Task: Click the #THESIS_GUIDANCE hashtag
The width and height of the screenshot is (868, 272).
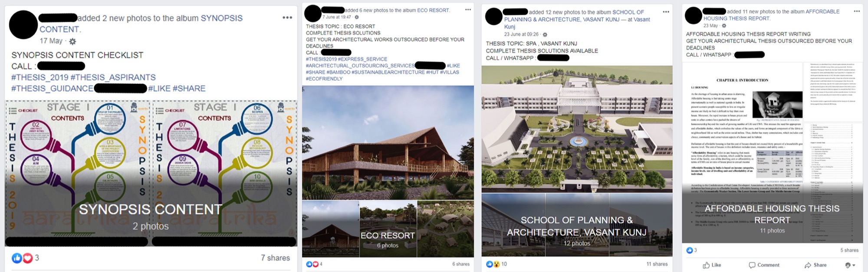Action: click(52, 89)
